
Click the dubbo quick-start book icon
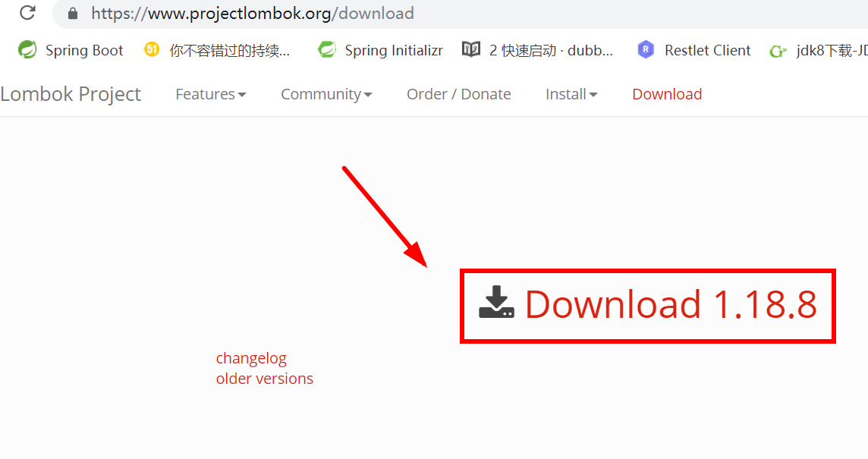tap(470, 50)
